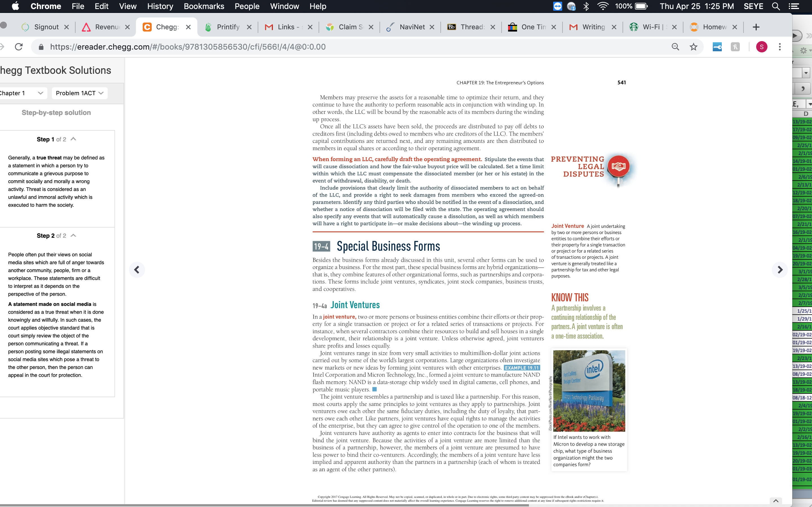This screenshot has height=507, width=812.
Task: Open macOS Spotlight search
Action: tap(776, 6)
